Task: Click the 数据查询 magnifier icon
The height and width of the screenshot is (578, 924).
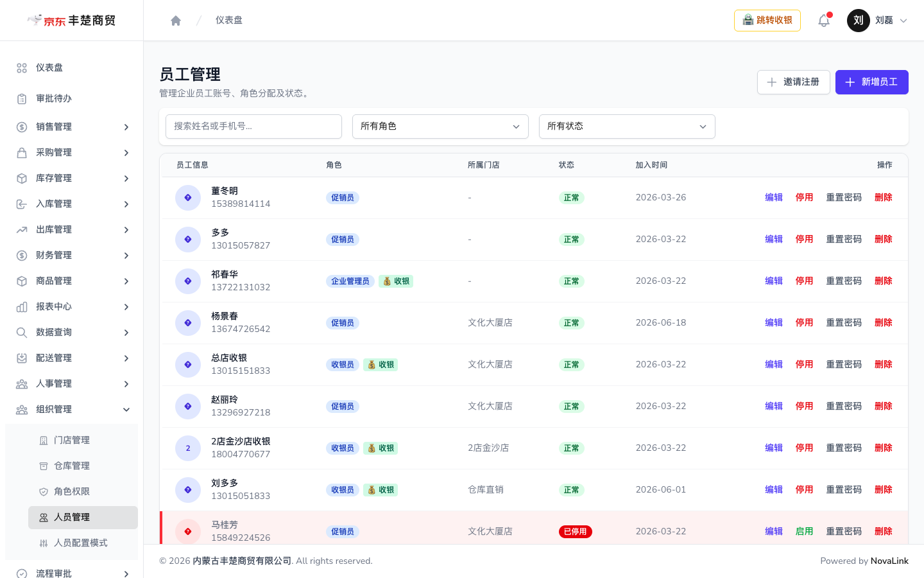Action: tap(22, 333)
